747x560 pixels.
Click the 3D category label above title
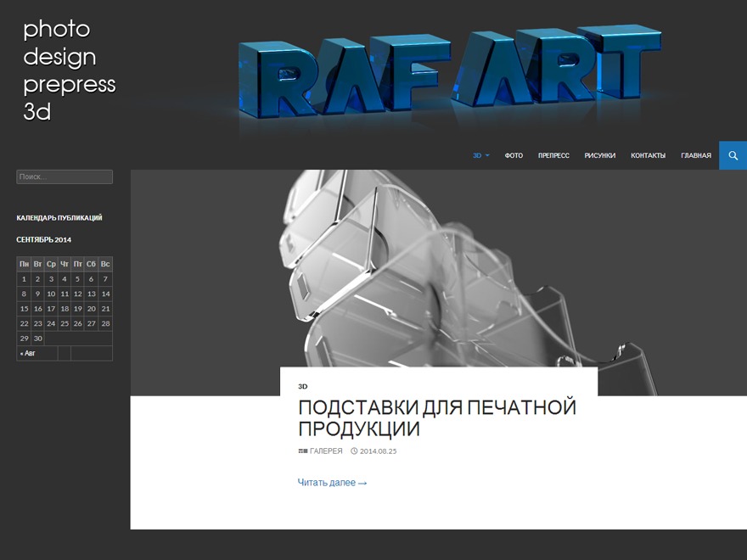pyautogui.click(x=302, y=387)
